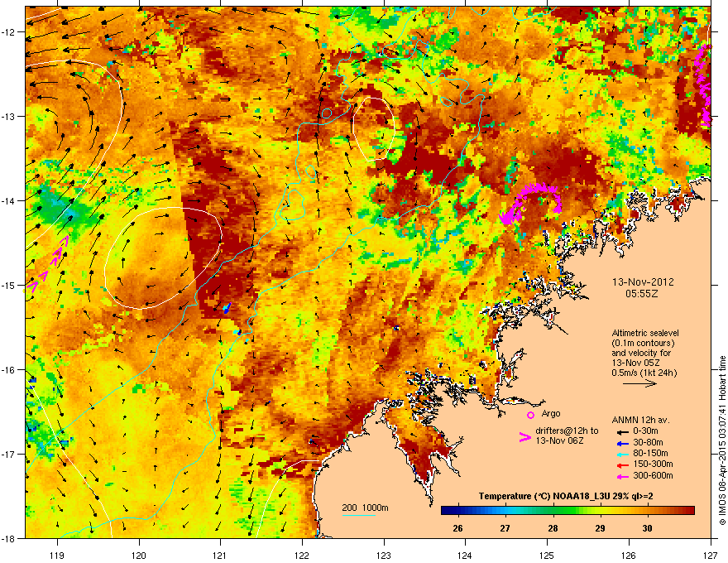Click the 'Argo' legend label

click(x=551, y=413)
